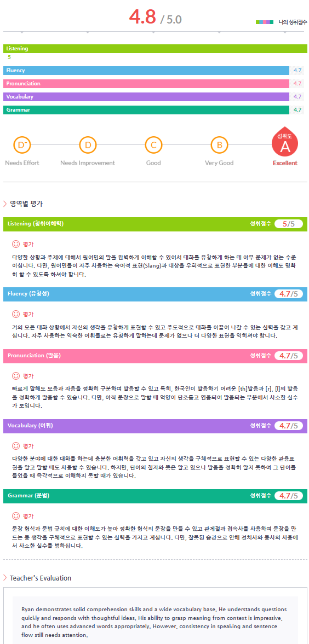Click the D- Needs Effort grade circle
The width and height of the screenshot is (309, 644).
pyautogui.click(x=22, y=145)
